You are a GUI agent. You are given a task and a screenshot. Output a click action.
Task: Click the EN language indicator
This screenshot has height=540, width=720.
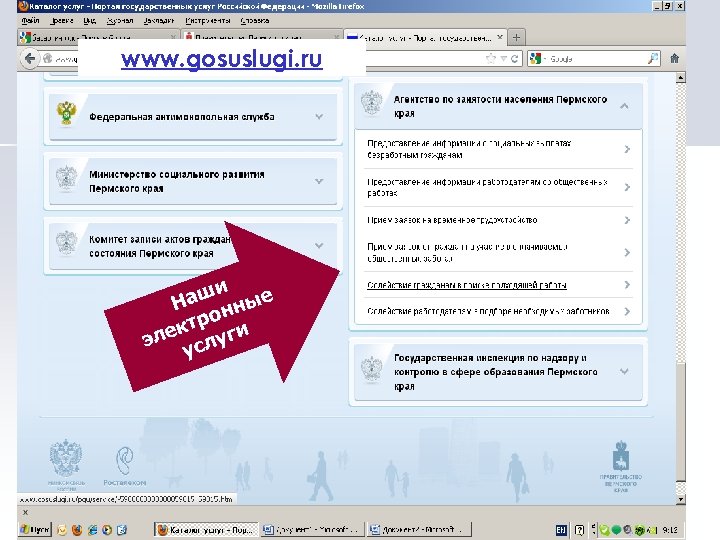coord(561,530)
